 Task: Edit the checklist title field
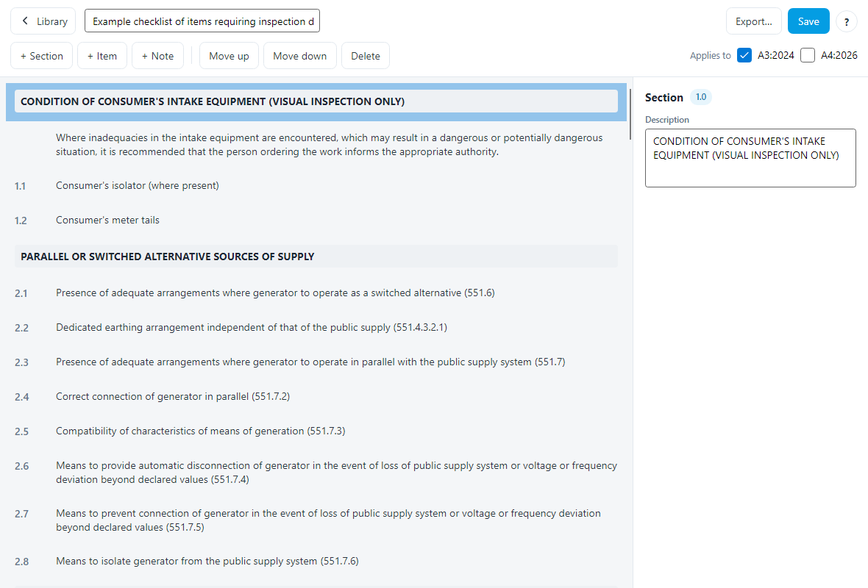click(202, 21)
